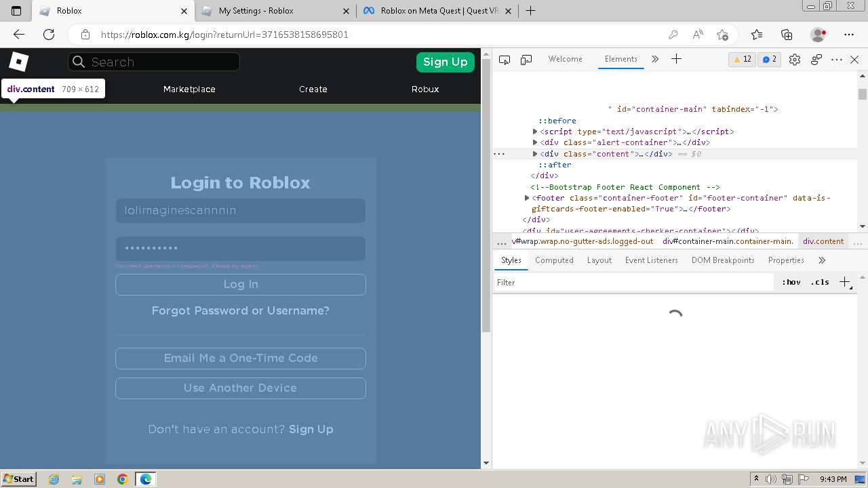Open the Collections icon
The height and width of the screenshot is (488, 868).
pyautogui.click(x=787, y=35)
